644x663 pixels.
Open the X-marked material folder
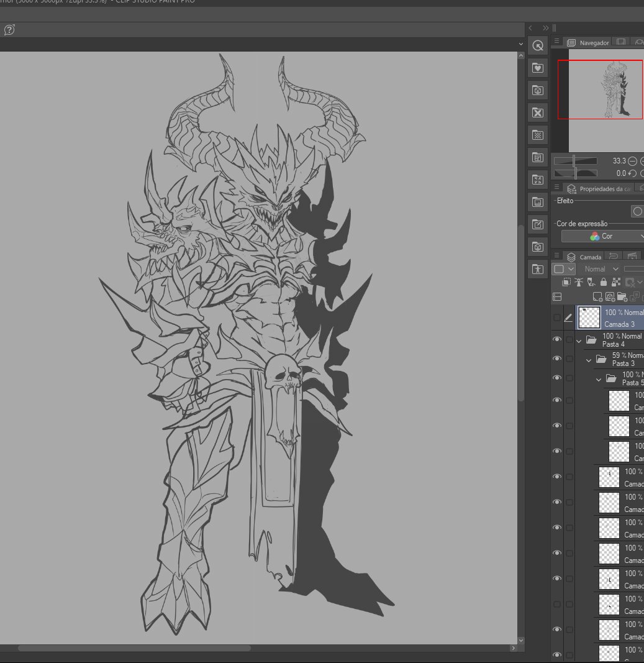click(x=538, y=113)
